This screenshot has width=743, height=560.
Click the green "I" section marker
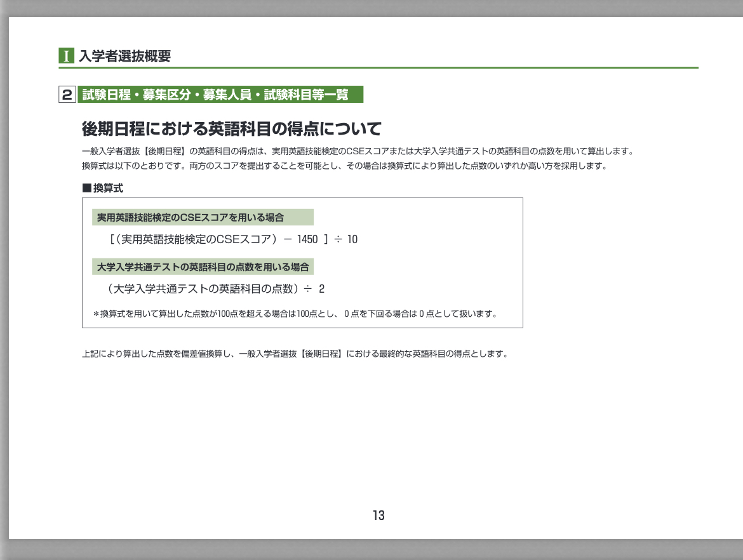click(67, 56)
